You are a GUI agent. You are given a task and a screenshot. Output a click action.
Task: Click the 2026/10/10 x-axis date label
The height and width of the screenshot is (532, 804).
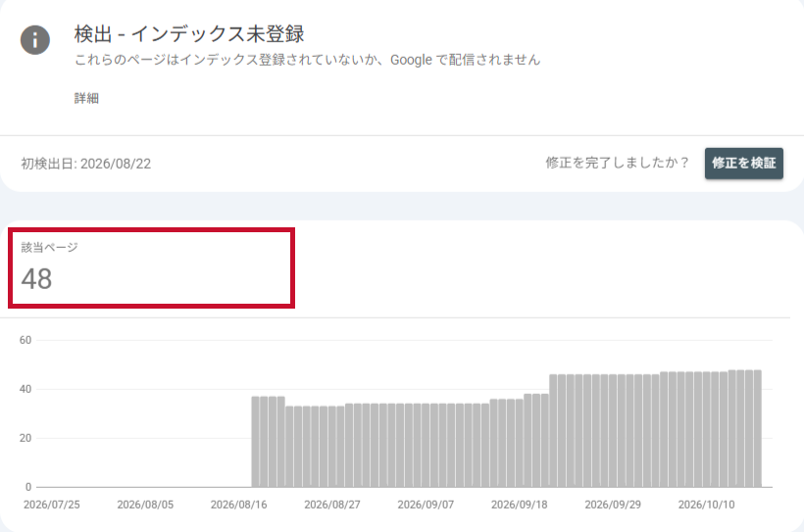[706, 505]
